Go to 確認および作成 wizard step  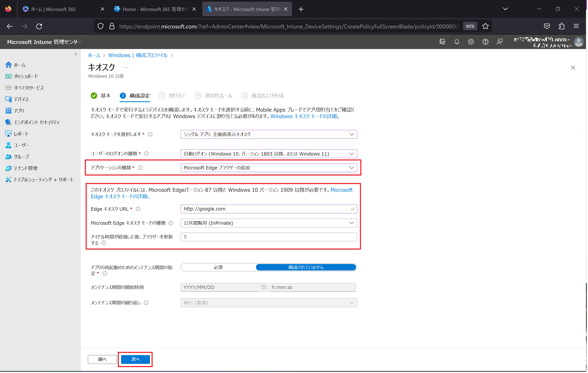point(263,96)
